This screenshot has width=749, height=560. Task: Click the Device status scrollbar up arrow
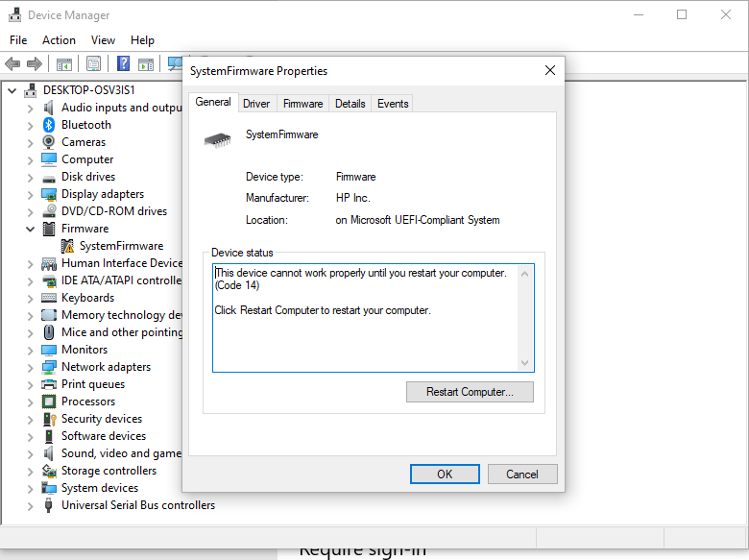point(524,274)
